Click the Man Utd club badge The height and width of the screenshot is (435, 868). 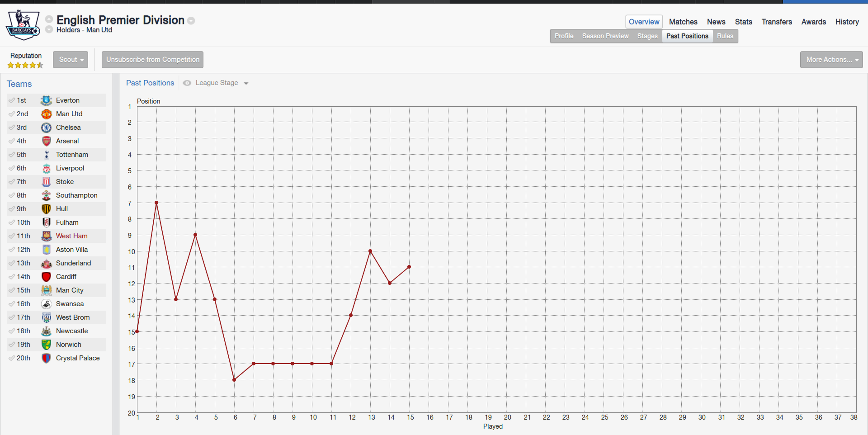(x=46, y=114)
